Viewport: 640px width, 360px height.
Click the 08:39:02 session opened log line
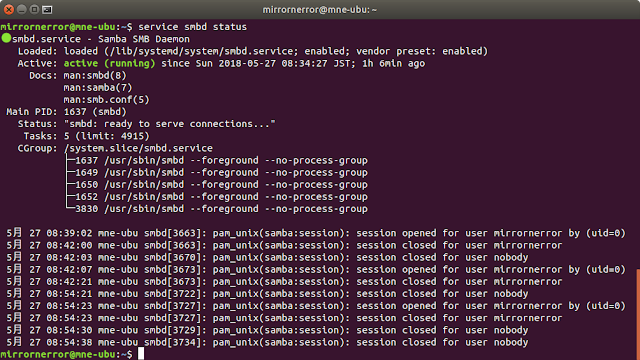tap(316, 233)
